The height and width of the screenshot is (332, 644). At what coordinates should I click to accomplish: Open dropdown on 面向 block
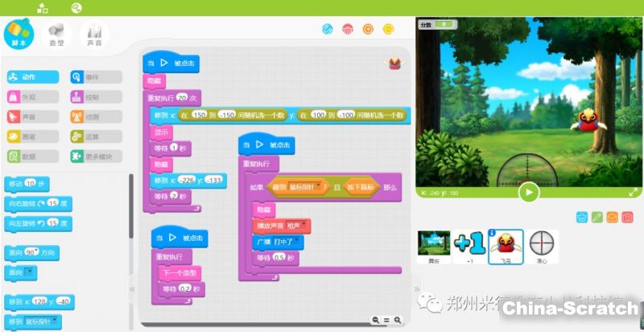point(31,273)
